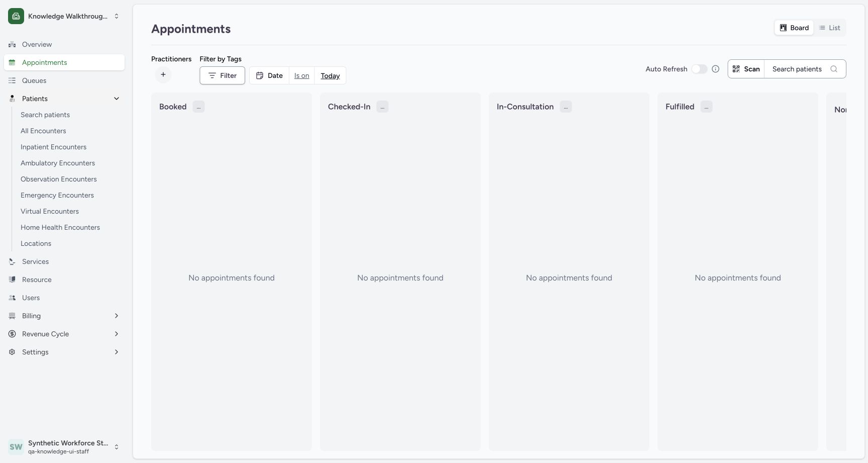Click the Auto Refresh info icon
Image resolution: width=868 pixels, height=463 pixels.
[x=716, y=69]
